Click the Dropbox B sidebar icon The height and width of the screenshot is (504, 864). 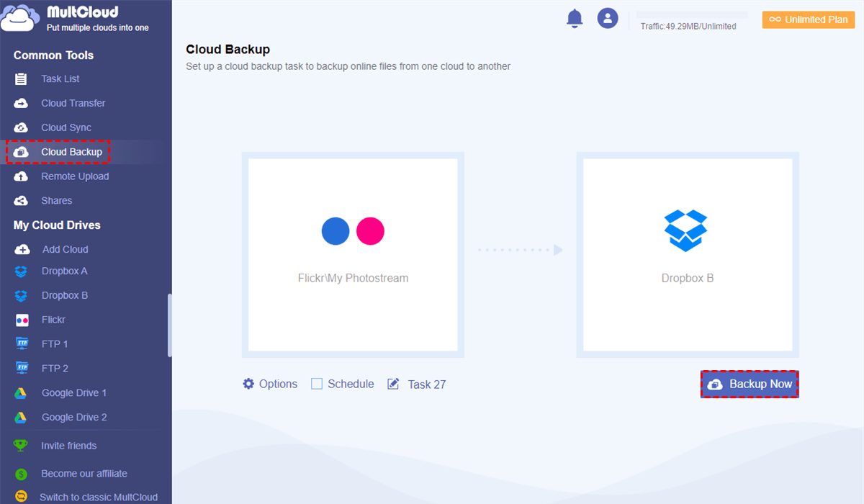(22, 296)
